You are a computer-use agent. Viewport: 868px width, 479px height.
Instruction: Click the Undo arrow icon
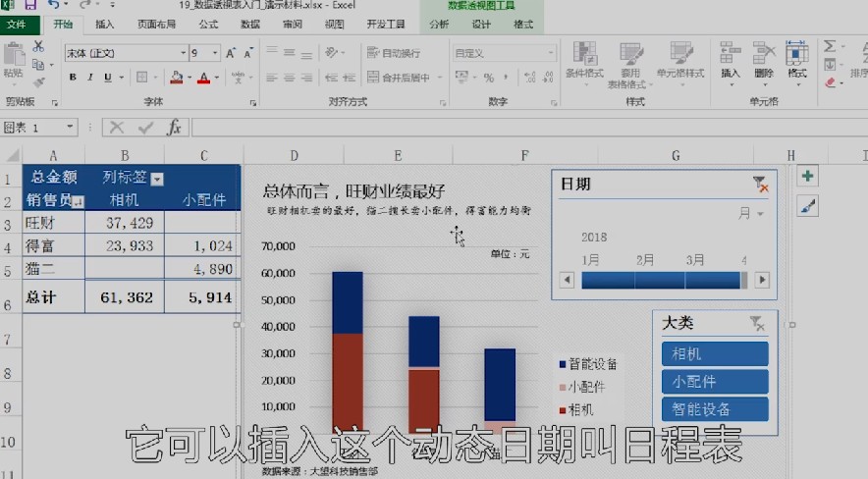[x=54, y=5]
